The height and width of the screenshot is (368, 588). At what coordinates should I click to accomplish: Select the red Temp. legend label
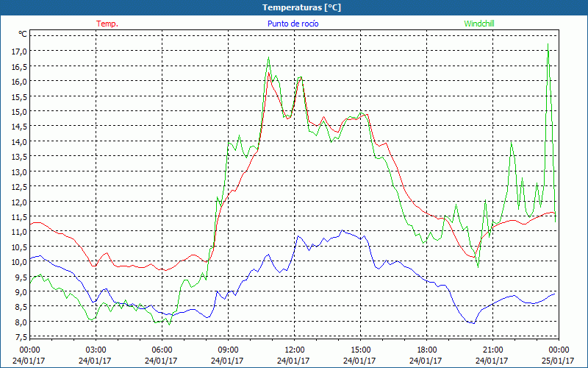tap(107, 24)
